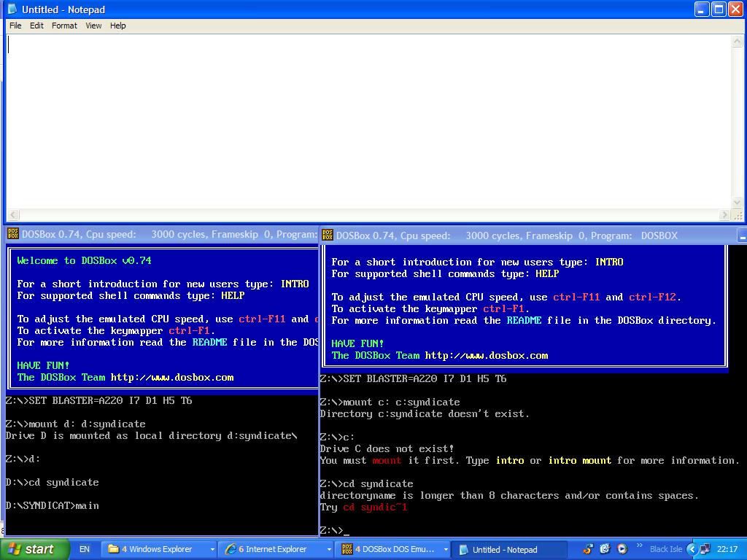The width and height of the screenshot is (747, 560).
Task: Open the File menu in Notepad
Action: (x=15, y=26)
